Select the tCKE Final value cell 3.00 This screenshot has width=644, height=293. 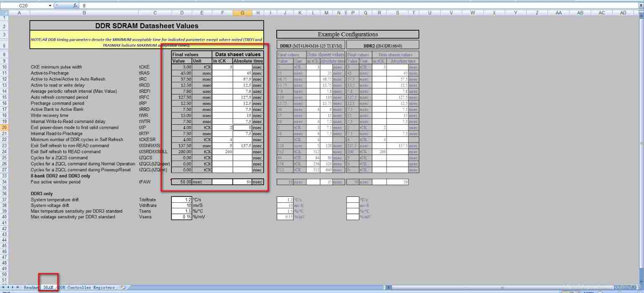pos(182,67)
